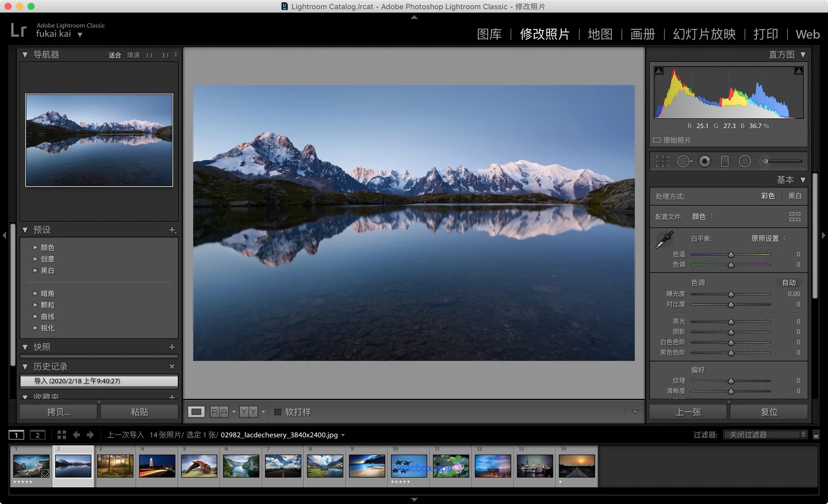Select the Graduated Filter tool

pos(724,161)
